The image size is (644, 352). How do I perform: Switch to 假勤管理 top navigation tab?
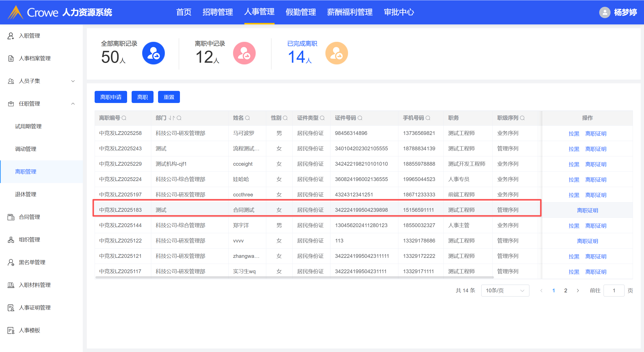point(300,12)
